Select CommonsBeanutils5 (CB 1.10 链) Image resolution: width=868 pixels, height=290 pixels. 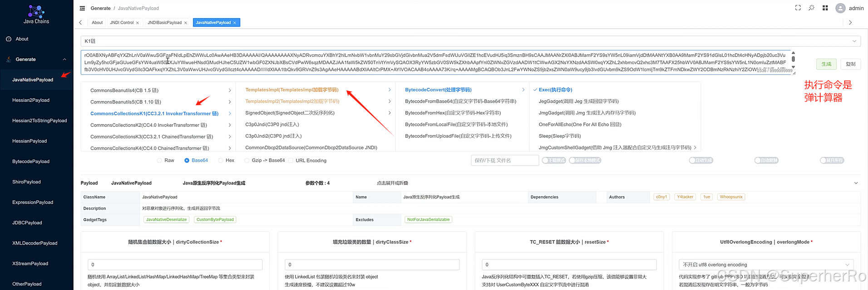[x=126, y=102]
